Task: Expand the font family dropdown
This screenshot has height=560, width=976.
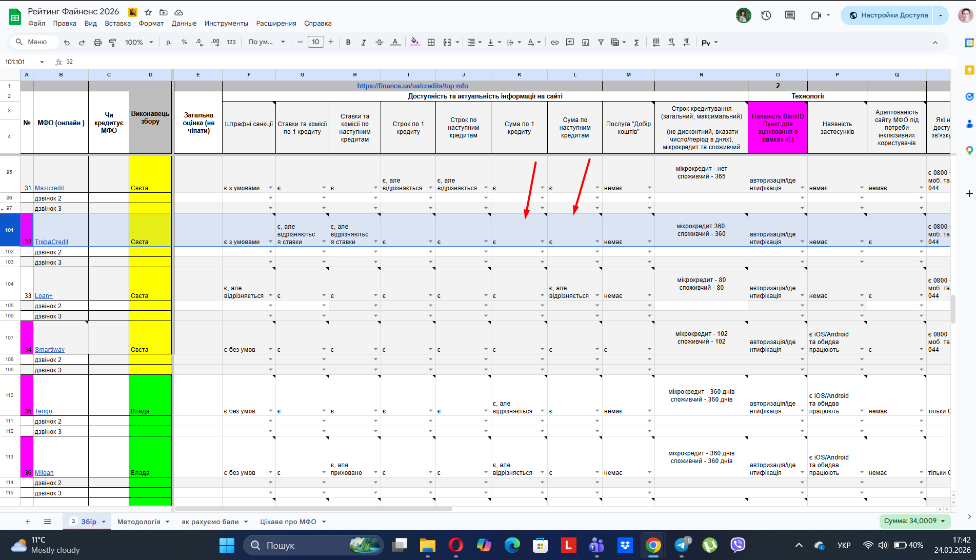Action: 267,43
